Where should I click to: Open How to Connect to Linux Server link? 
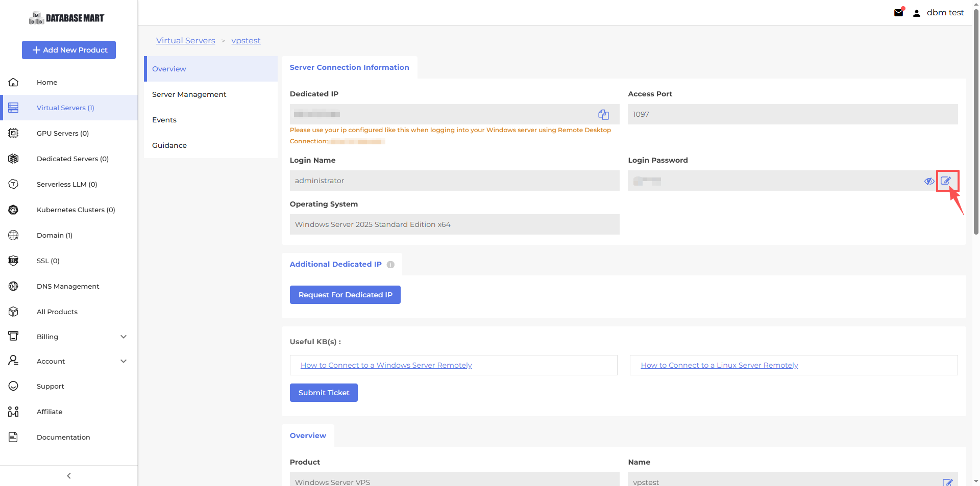719,365
